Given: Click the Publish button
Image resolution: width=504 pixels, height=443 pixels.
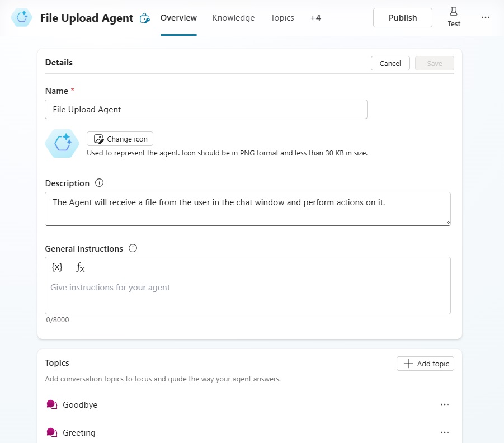Looking at the screenshot, I should point(402,18).
